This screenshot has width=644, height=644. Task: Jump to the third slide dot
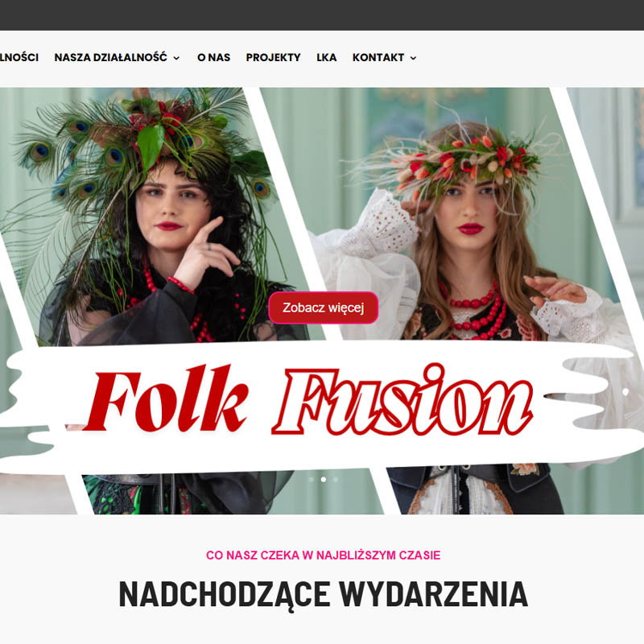pos(336,479)
